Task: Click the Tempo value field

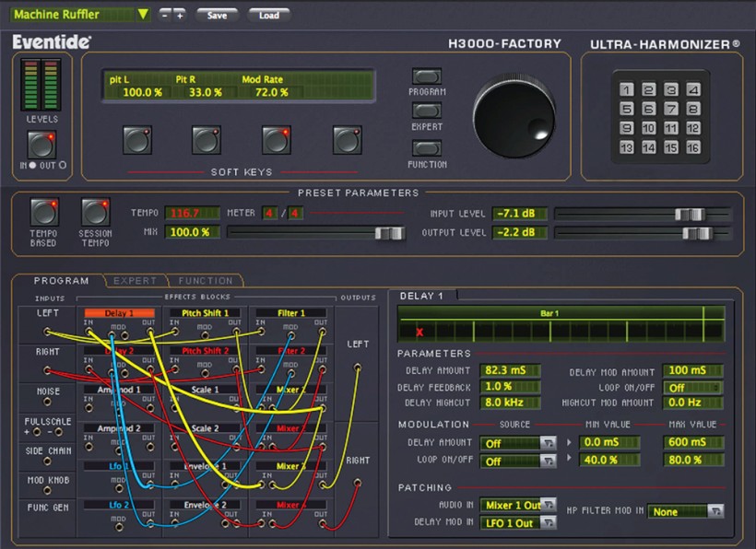Action: 191,213
